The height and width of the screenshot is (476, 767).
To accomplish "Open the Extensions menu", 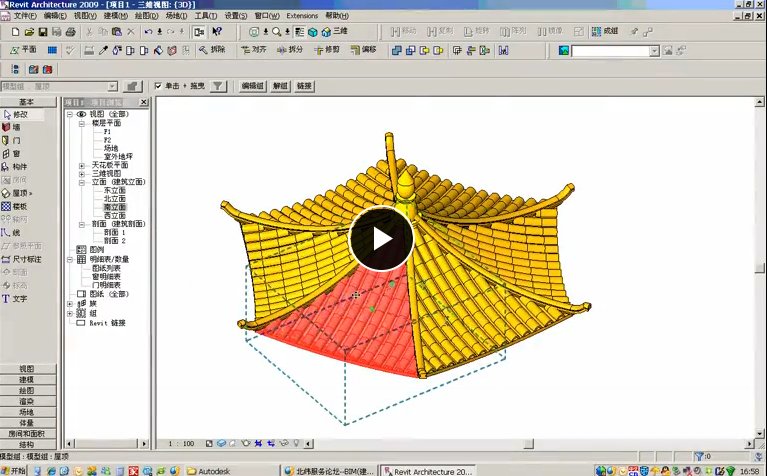I will [302, 16].
